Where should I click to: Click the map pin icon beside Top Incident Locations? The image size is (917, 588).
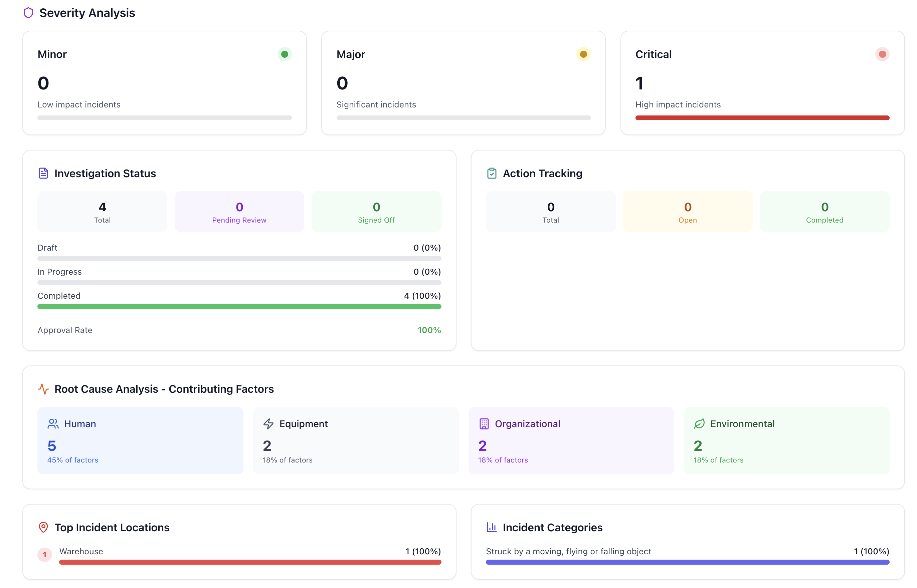point(43,527)
